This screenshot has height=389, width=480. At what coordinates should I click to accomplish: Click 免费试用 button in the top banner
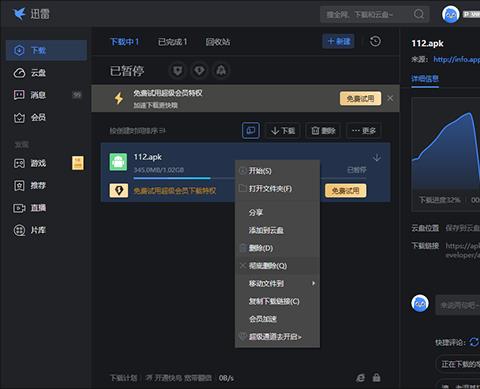coord(360,99)
